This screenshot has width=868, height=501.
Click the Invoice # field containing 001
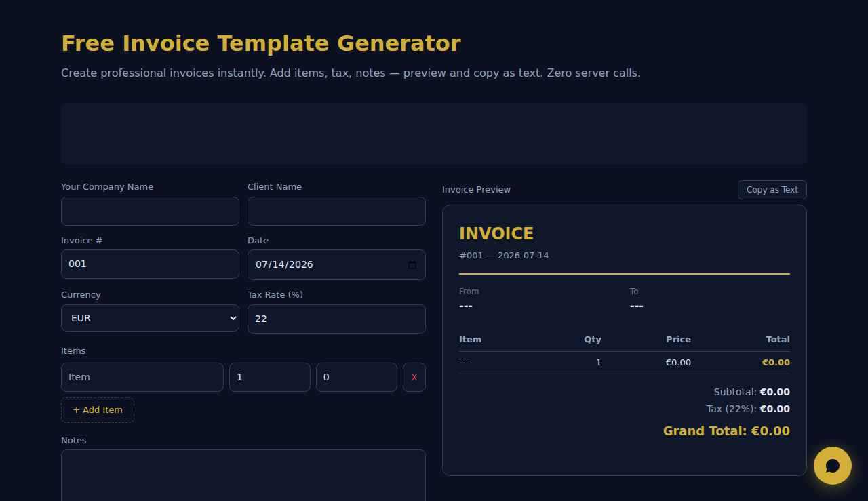click(150, 264)
